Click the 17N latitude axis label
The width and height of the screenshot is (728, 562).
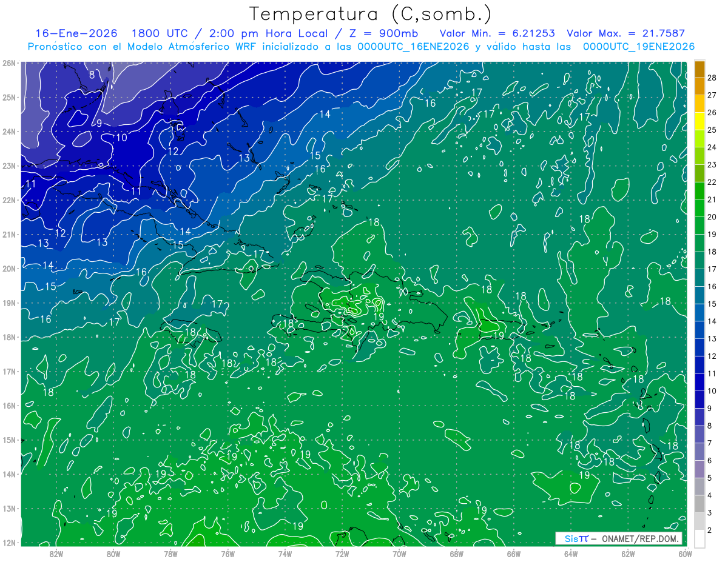[x=9, y=372]
